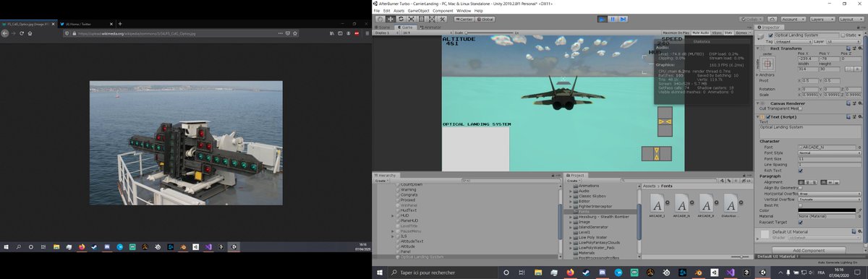This screenshot has width=868, height=279.
Task: Open the anchor presets box
Action: pos(767,64)
